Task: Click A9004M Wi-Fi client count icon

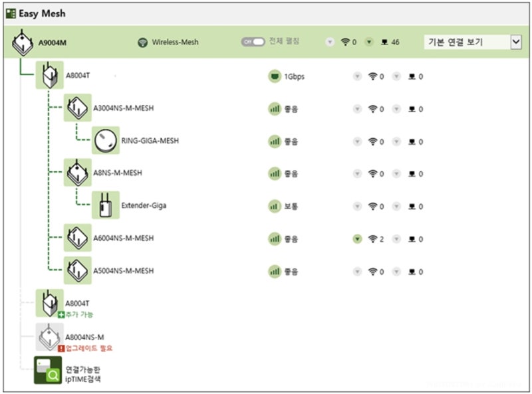Action: tap(345, 42)
